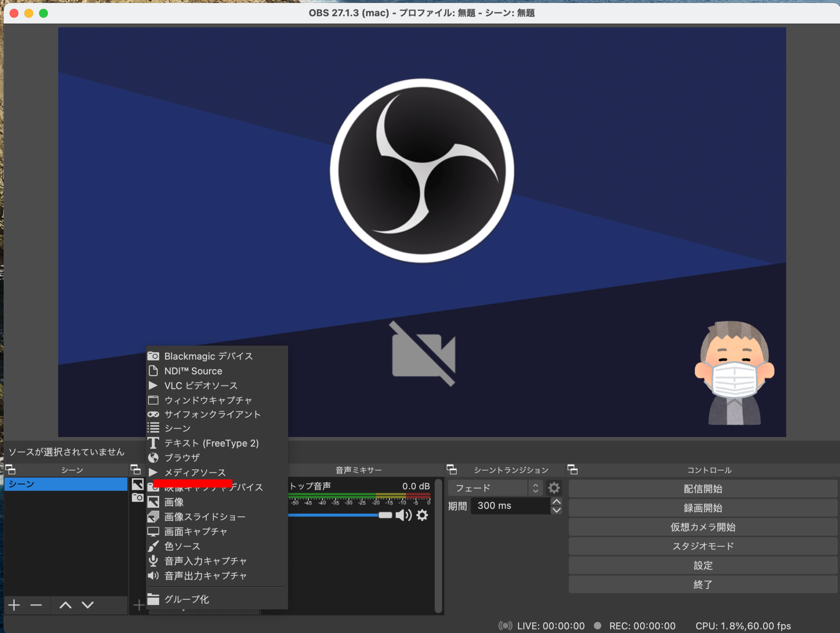This screenshot has width=840, height=633.
Task: Open the scene transition properties gear icon
Action: tap(555, 488)
